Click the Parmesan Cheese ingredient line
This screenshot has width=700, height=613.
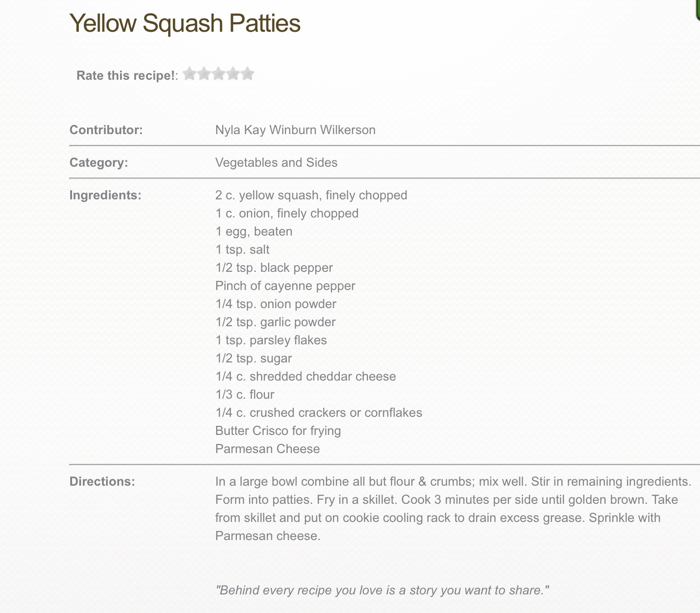[267, 449]
